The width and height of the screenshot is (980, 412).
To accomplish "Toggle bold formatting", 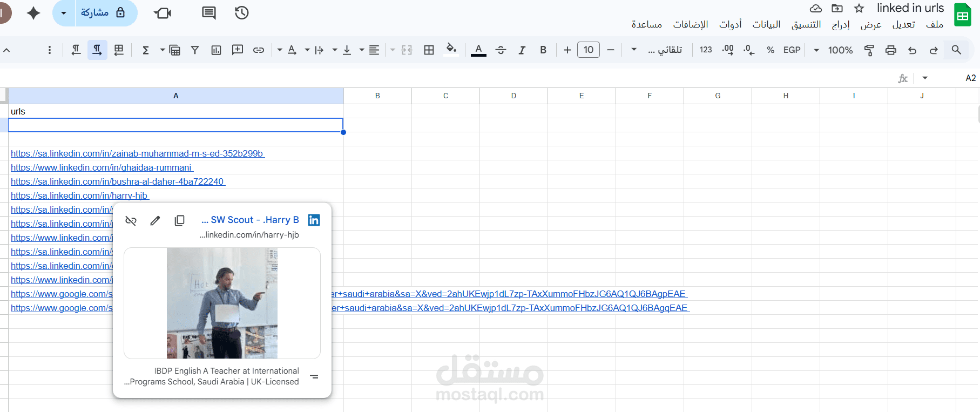I will click(x=543, y=50).
